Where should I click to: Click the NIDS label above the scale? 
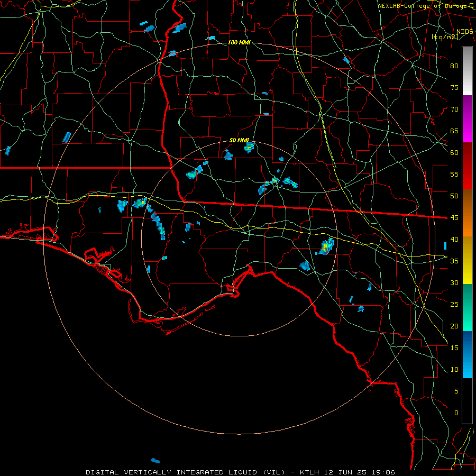click(464, 32)
